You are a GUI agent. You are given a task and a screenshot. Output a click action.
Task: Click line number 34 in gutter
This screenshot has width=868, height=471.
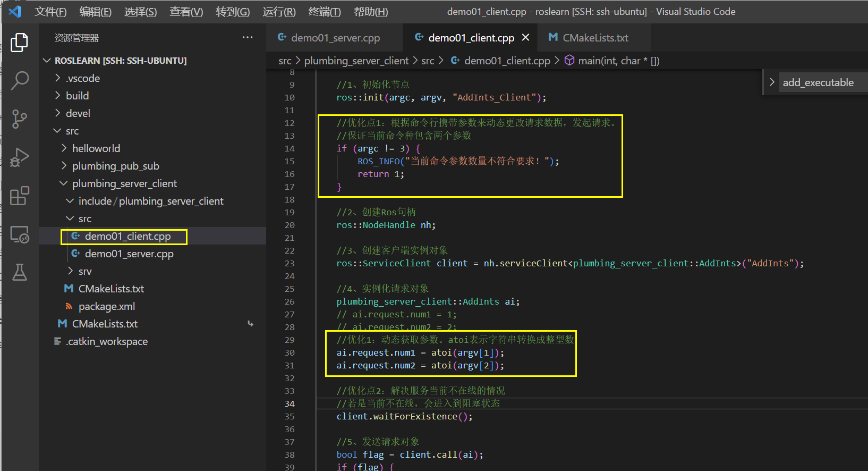pyautogui.click(x=290, y=403)
